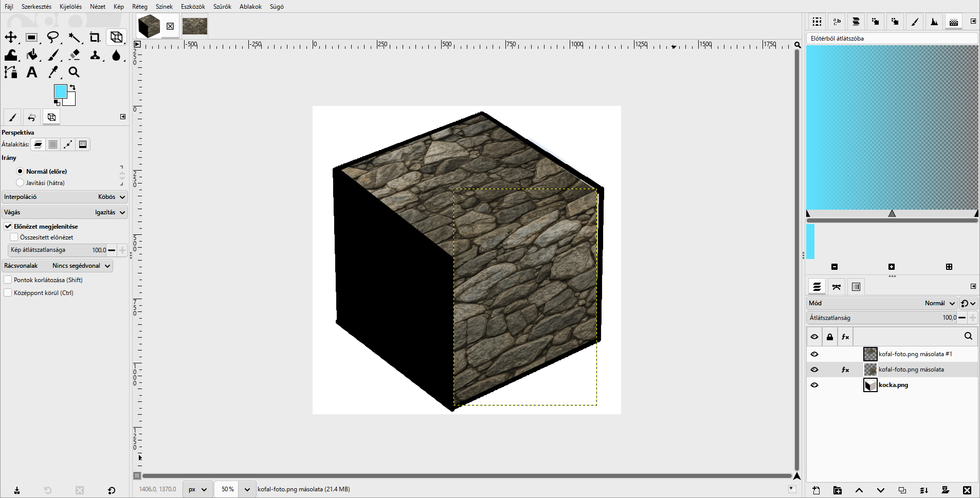980x498 pixels.
Task: Close the active cube image tab
Action: pyautogui.click(x=170, y=26)
